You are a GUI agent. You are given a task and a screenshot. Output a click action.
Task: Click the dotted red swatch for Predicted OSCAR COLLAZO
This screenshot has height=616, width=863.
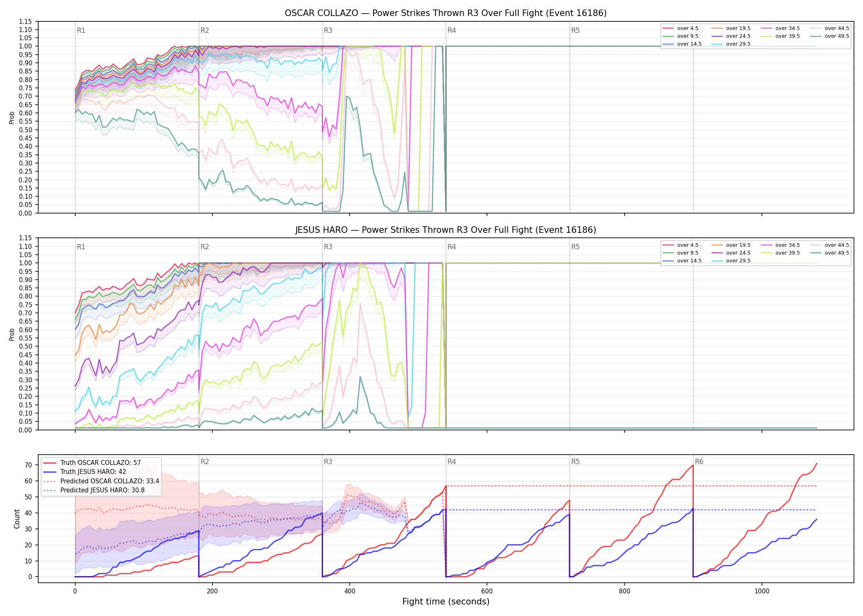pyautogui.click(x=49, y=481)
